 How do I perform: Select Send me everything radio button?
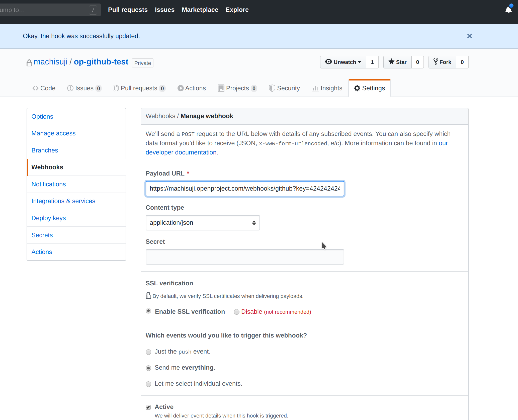coord(148,368)
